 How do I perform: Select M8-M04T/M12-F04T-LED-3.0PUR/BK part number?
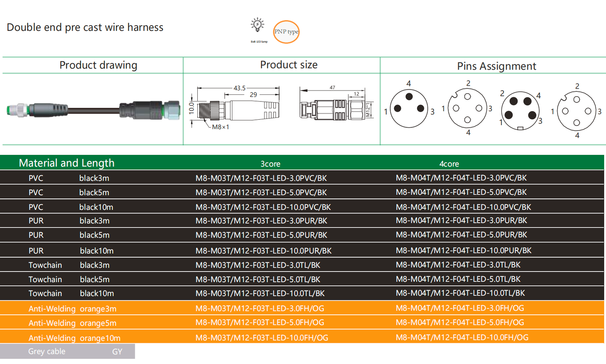pos(462,220)
